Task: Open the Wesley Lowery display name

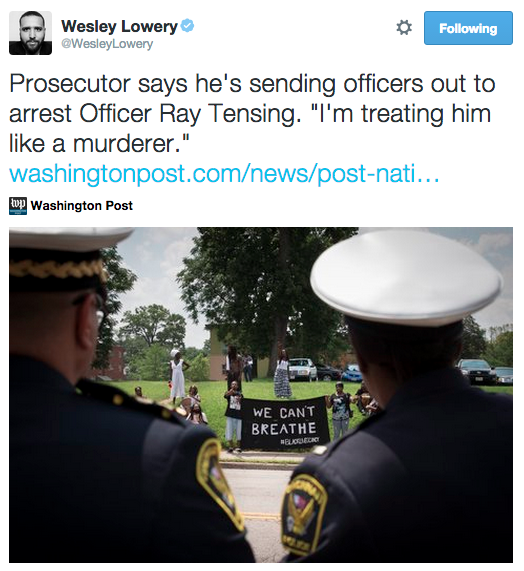Action: coord(119,26)
